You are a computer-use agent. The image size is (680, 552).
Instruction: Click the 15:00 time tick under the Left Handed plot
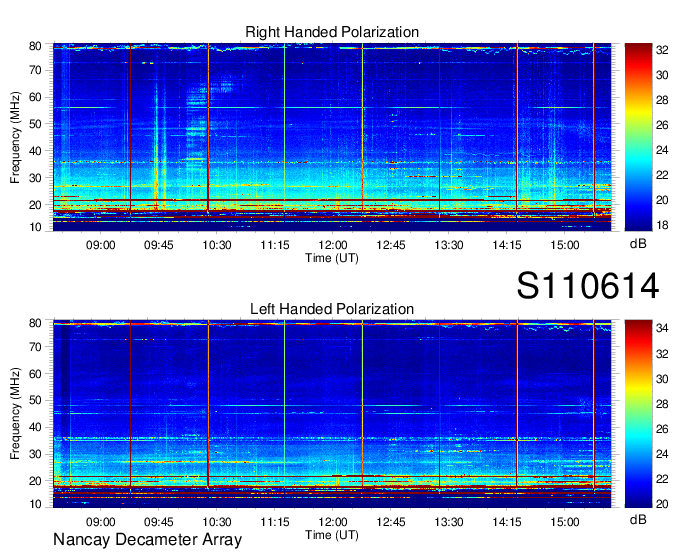(x=565, y=522)
